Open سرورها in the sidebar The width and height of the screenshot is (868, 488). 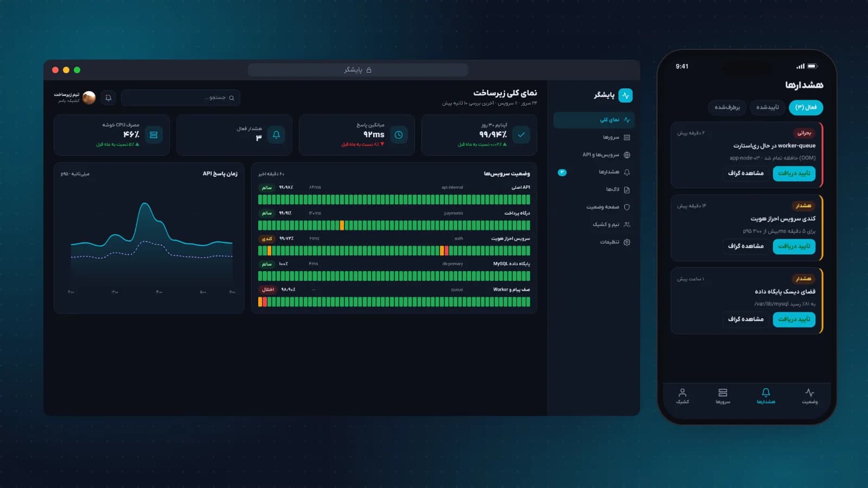pyautogui.click(x=593, y=137)
